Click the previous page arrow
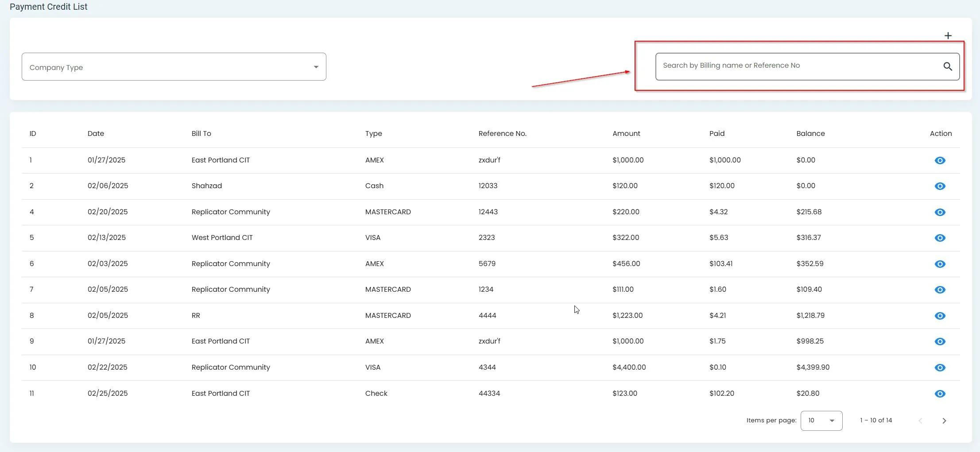 point(920,421)
